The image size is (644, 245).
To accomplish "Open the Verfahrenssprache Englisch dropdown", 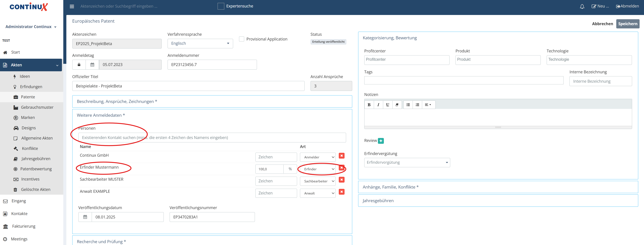I will coord(200,44).
